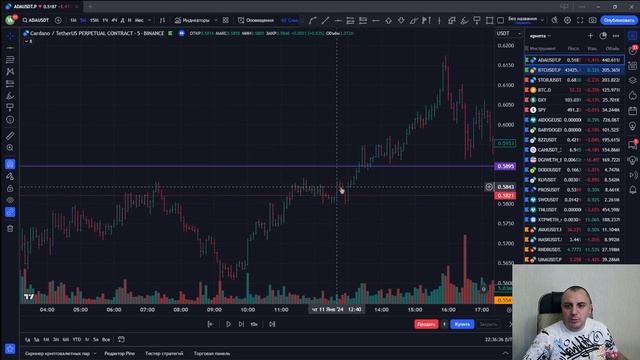
Task: Open the Индикаторы panel
Action: [x=192, y=20]
